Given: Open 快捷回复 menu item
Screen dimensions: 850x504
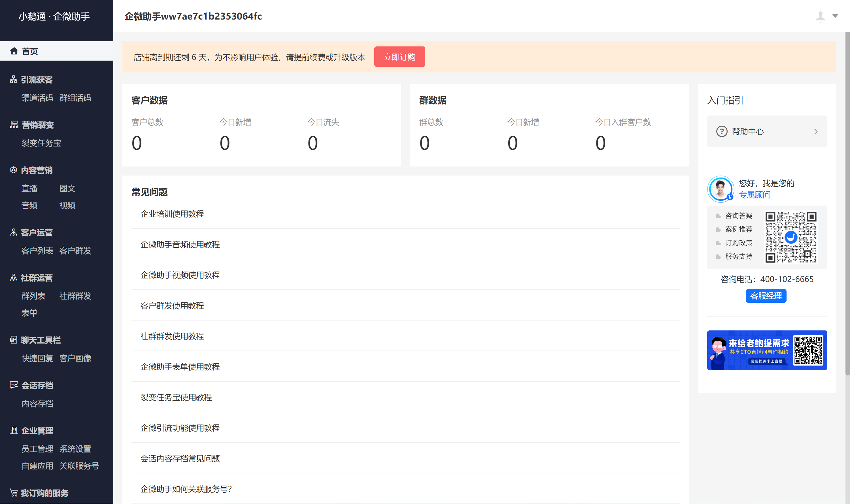Looking at the screenshot, I should (x=37, y=358).
